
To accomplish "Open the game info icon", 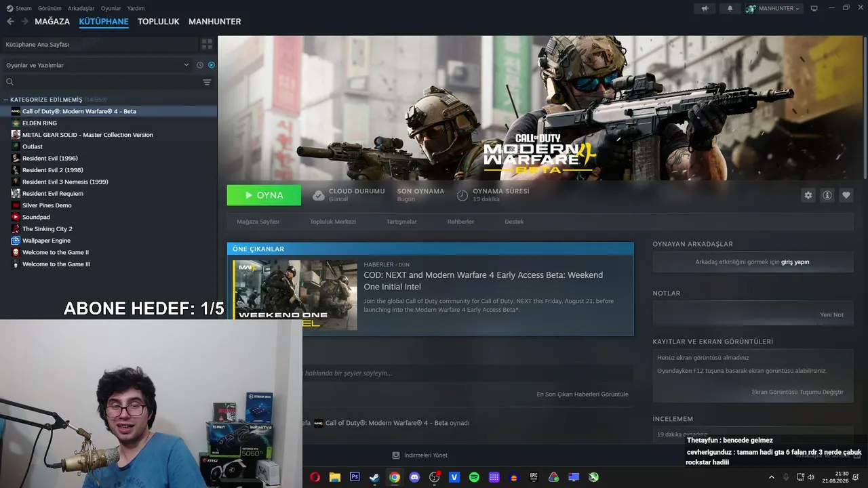I will 827,195.
